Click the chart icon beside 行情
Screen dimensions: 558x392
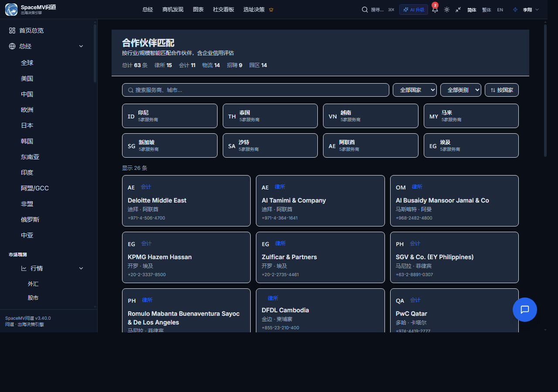click(x=24, y=268)
